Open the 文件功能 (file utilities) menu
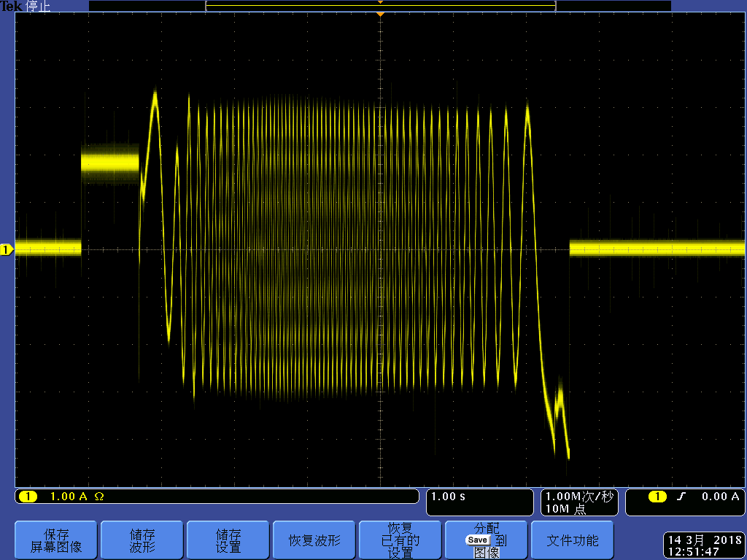The image size is (747, 560). point(572,540)
